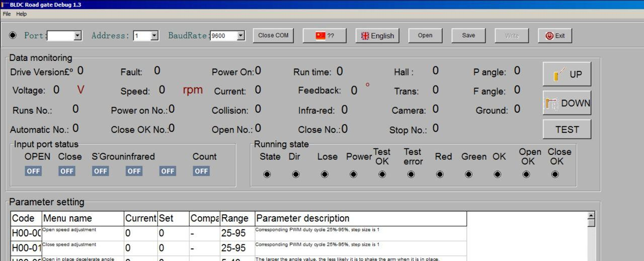Select the English language button

click(377, 36)
